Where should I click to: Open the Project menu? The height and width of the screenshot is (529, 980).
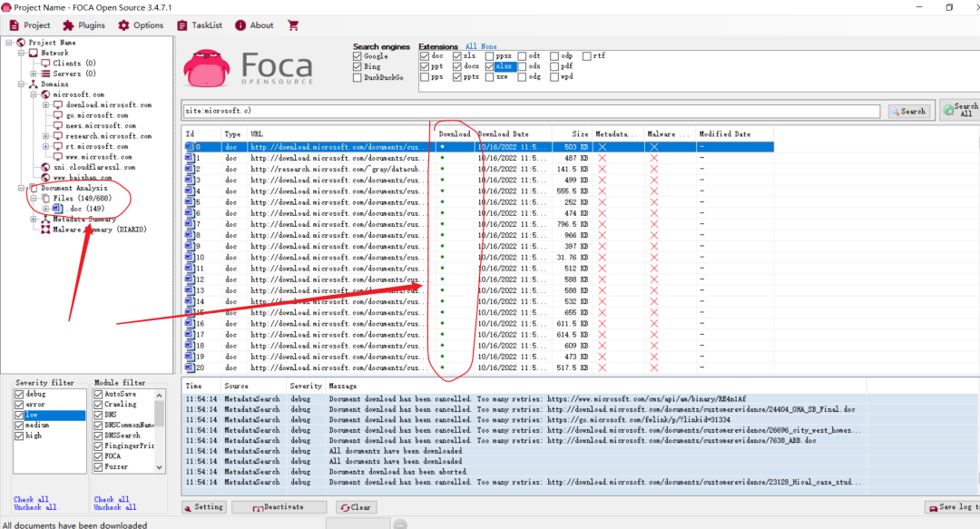(30, 25)
